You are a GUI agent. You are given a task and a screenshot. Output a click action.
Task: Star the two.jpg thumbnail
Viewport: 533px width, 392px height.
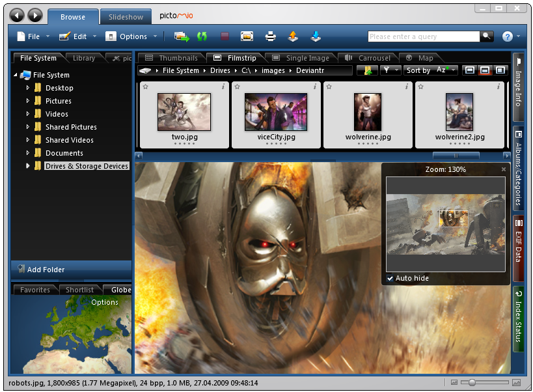click(x=146, y=87)
